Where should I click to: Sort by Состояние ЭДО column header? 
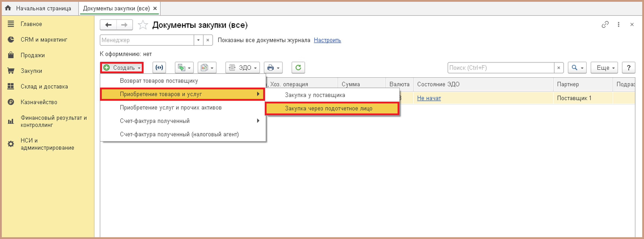[483, 84]
